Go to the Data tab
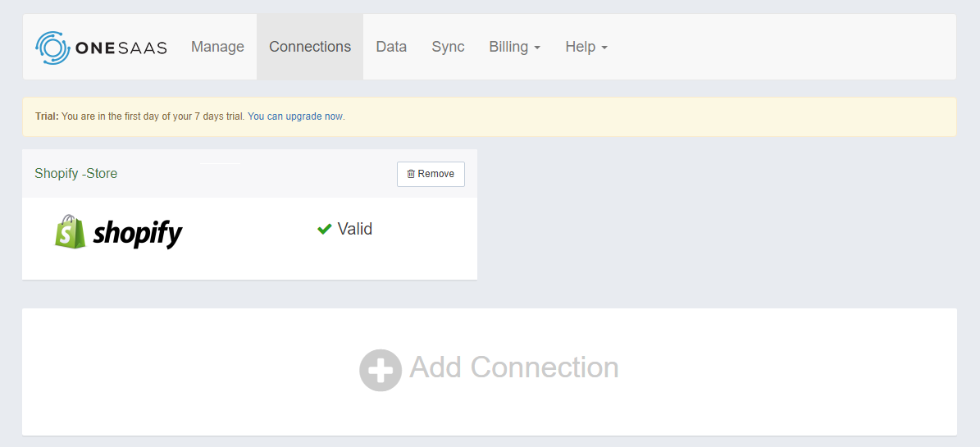The image size is (980, 447). [391, 47]
